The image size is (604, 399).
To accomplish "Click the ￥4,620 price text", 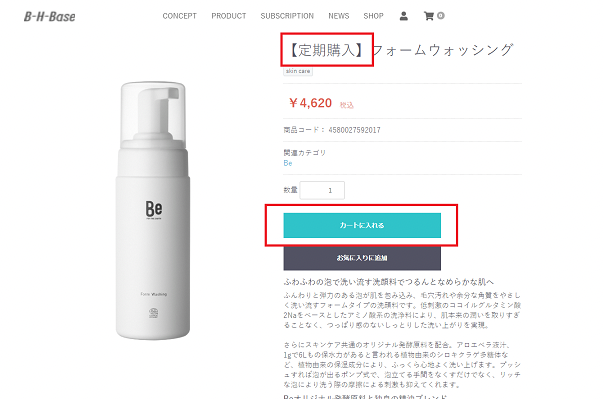I will click(310, 103).
